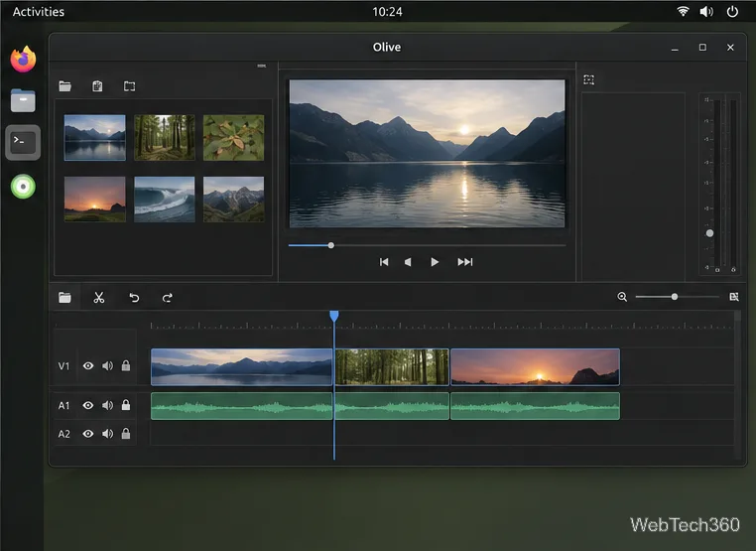Screen dimensions: 756x551
Task: Lock the A2 track
Action: click(126, 433)
